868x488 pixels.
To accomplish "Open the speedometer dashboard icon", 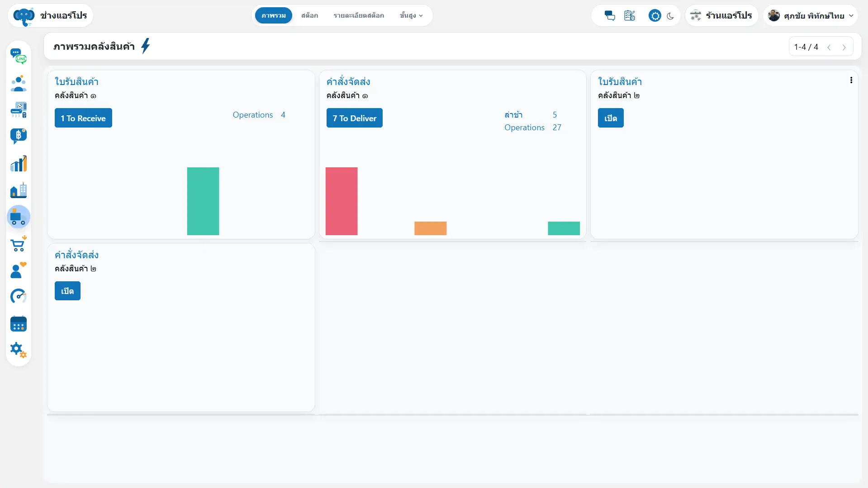I will pyautogui.click(x=19, y=297).
